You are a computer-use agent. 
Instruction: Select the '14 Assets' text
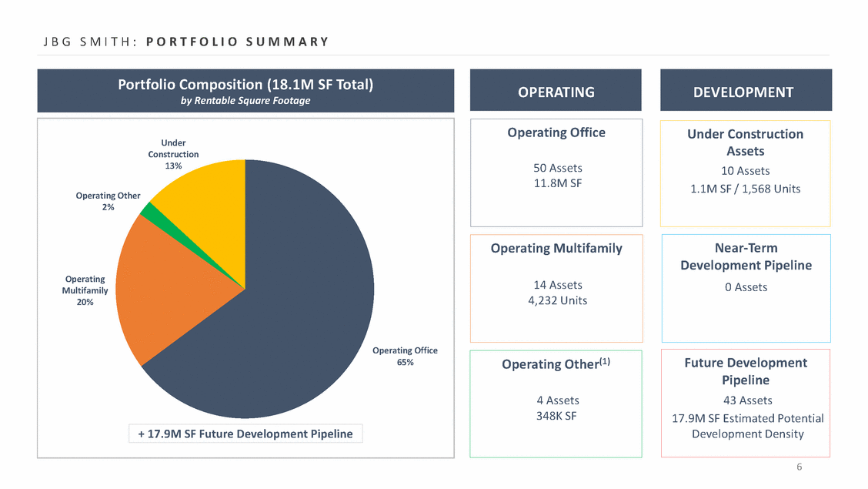click(557, 285)
